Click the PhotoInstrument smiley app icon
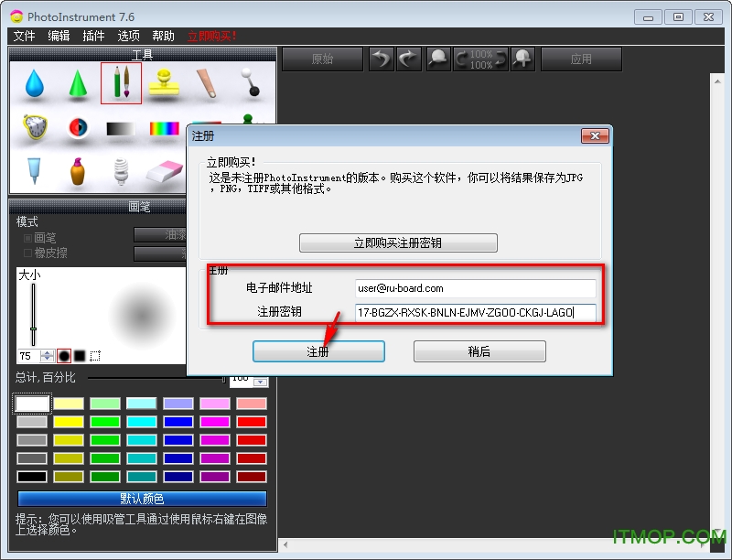The height and width of the screenshot is (560, 732). point(16,16)
